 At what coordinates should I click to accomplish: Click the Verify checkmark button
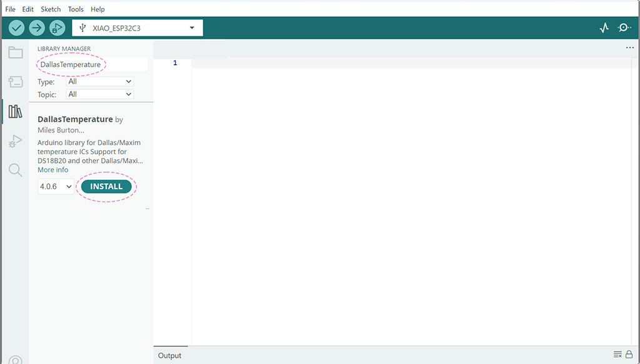17,27
